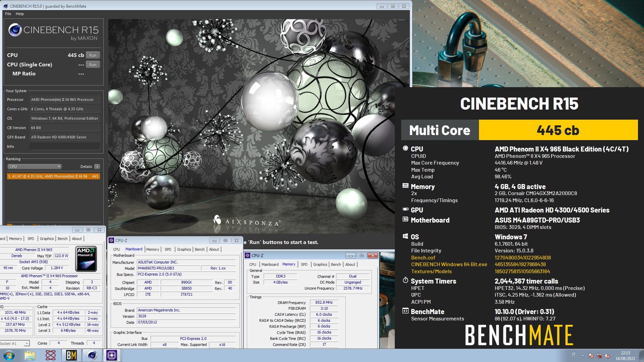Viewport: 644px width, 362px height.
Task: Show hidden system tray icons
Action: tap(583, 355)
